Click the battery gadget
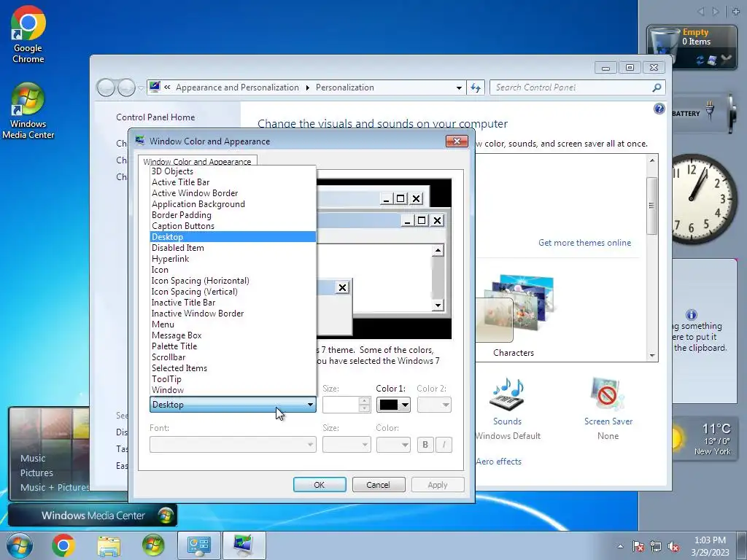The height and width of the screenshot is (560, 747). point(704,113)
